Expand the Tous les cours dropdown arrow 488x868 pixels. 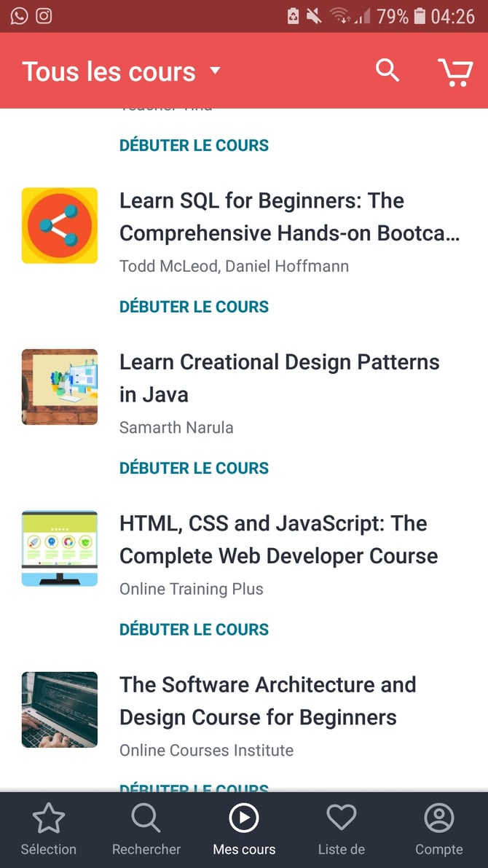pyautogui.click(x=215, y=71)
